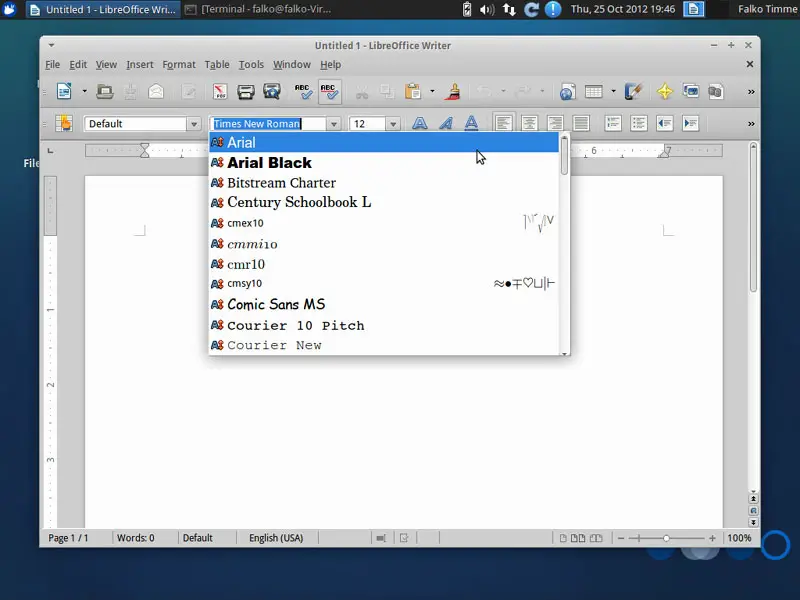Toggle Bold formatting button
The image size is (800, 600).
click(420, 123)
